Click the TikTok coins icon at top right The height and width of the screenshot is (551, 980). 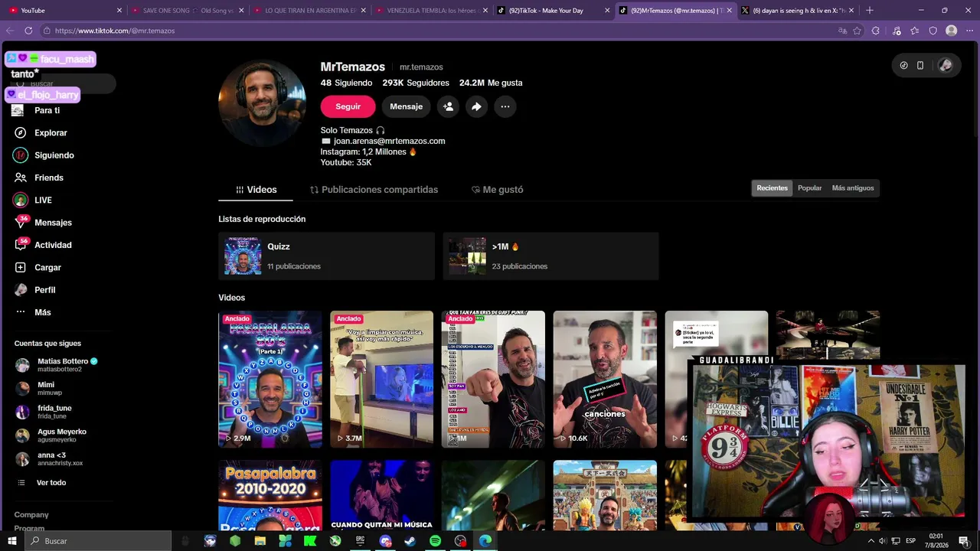coord(903,66)
